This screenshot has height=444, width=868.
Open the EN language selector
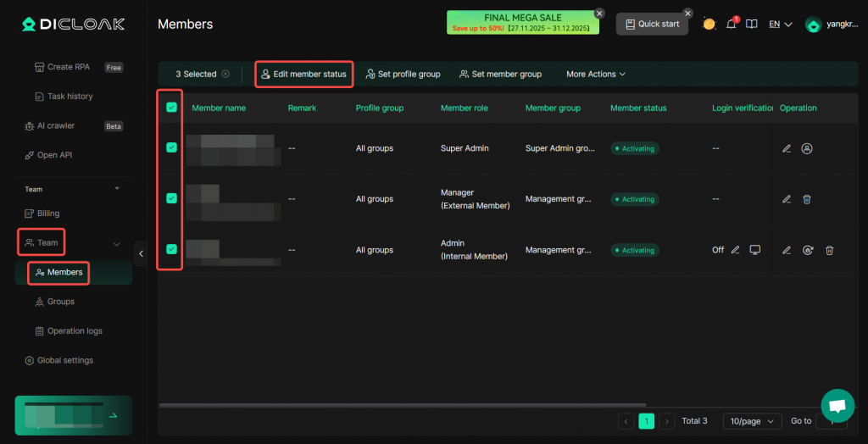[780, 25]
